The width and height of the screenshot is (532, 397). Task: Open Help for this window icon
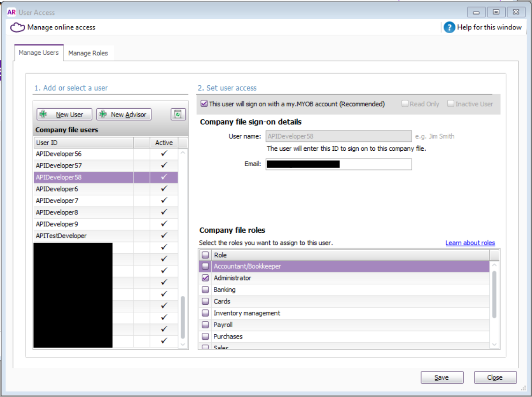tap(449, 28)
